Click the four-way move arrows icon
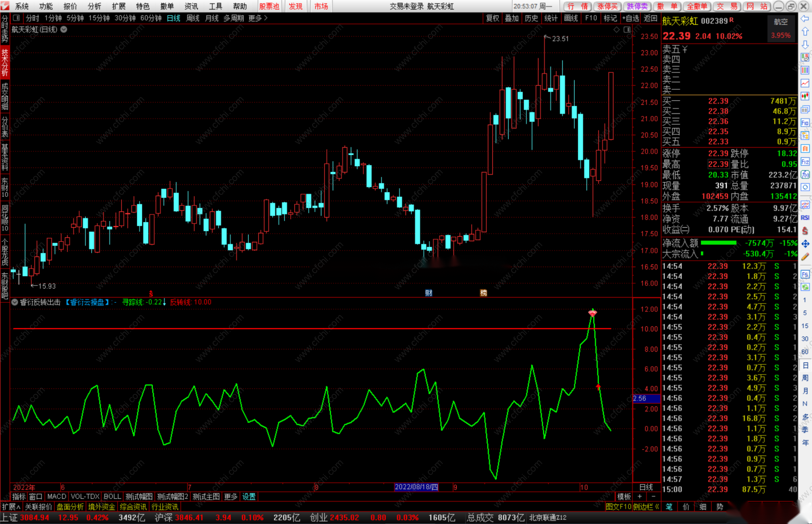The height and width of the screenshot is (524, 812). pyautogui.click(x=805, y=244)
